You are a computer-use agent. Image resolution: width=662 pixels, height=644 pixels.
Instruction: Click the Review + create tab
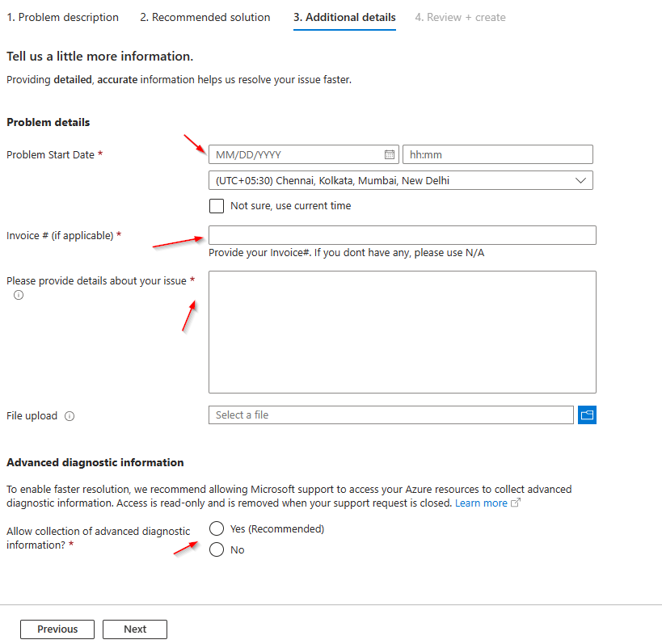click(x=460, y=17)
